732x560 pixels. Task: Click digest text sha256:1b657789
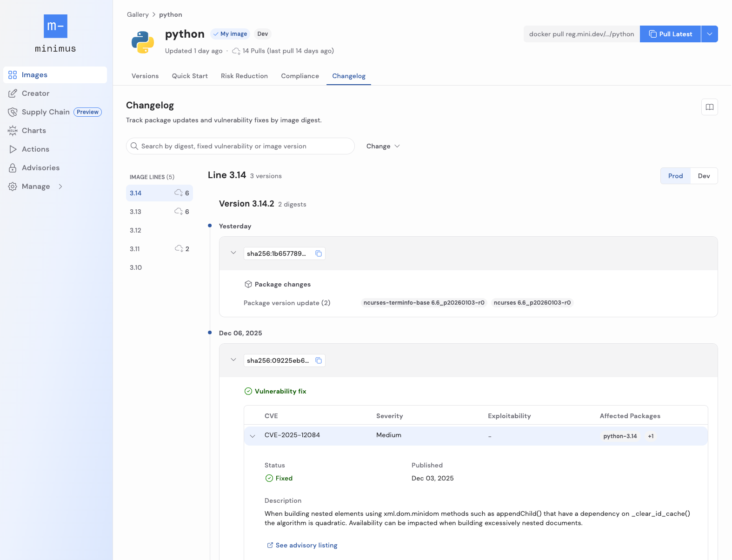coord(276,253)
